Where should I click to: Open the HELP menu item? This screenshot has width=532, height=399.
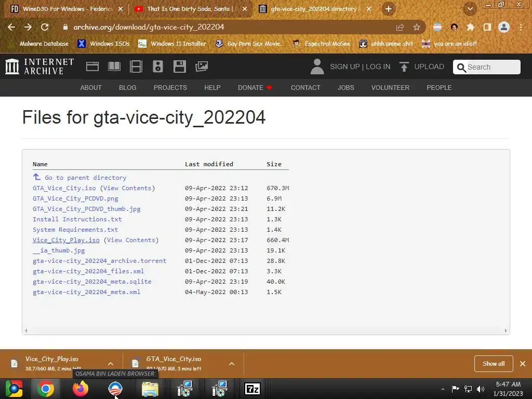[212, 87]
